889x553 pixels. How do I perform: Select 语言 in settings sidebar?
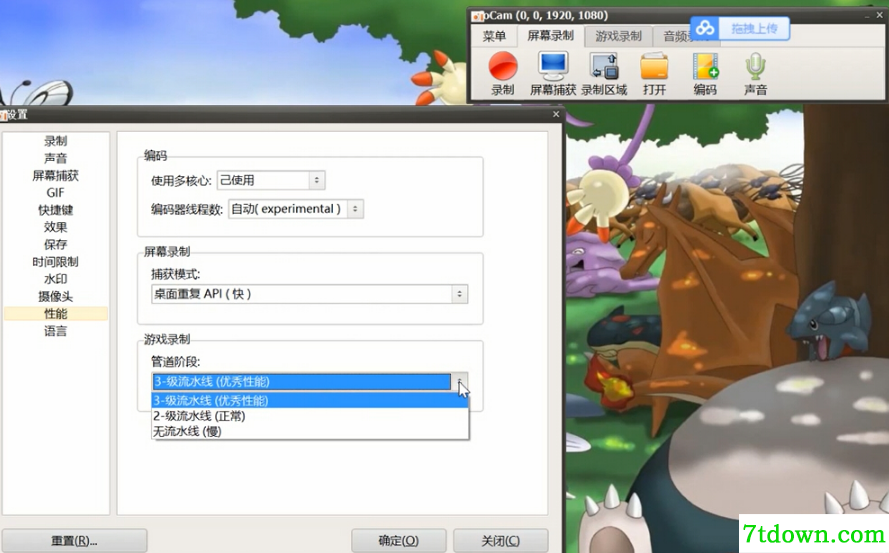click(56, 331)
